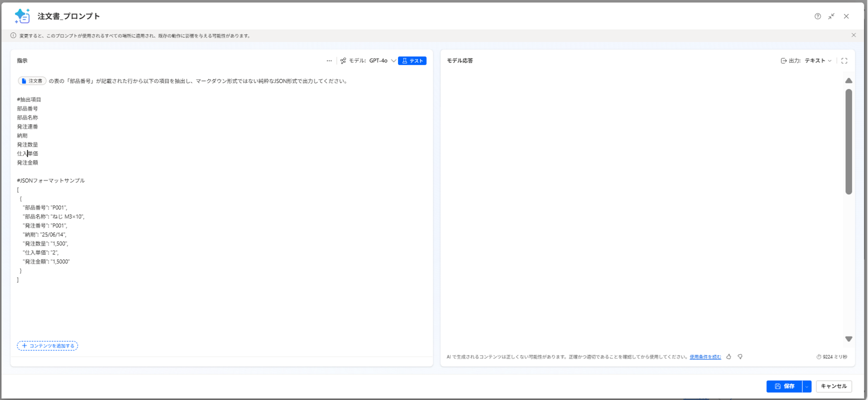The height and width of the screenshot is (400, 868).
Task: Open the three-dot options menu
Action: pos(329,61)
